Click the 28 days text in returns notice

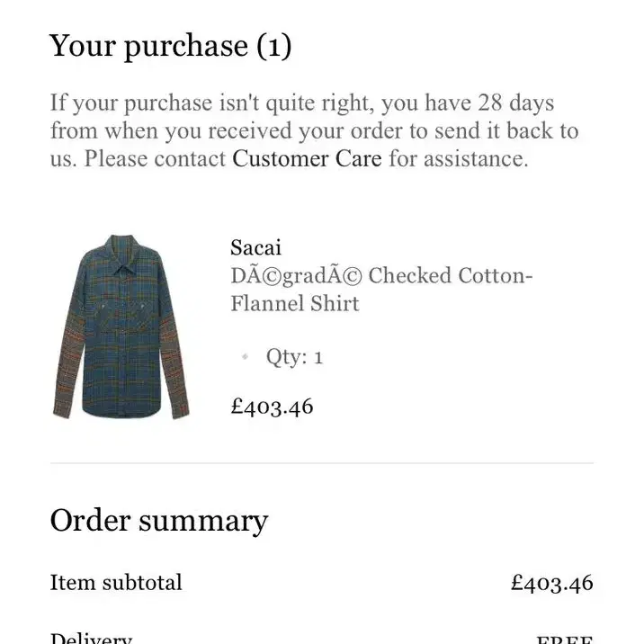tap(515, 103)
